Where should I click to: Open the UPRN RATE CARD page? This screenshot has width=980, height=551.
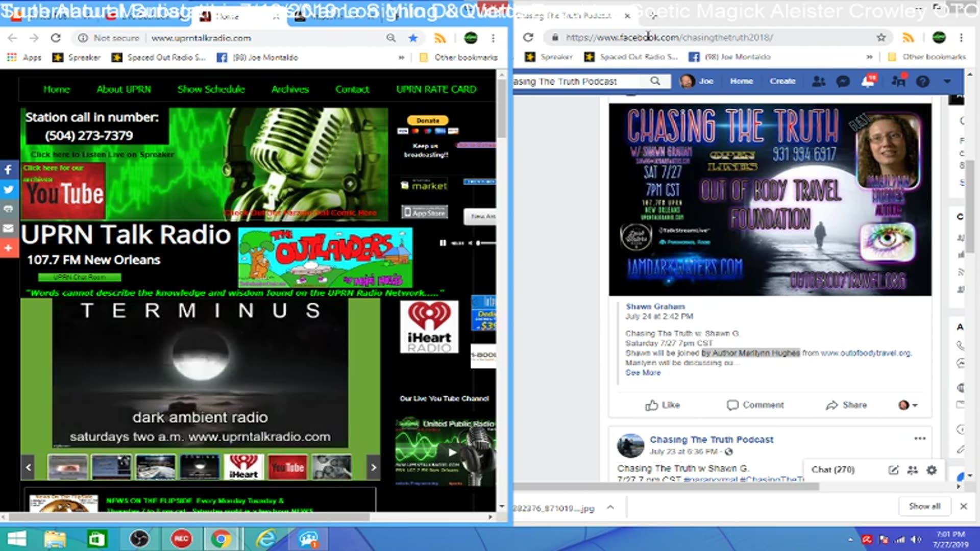point(436,89)
